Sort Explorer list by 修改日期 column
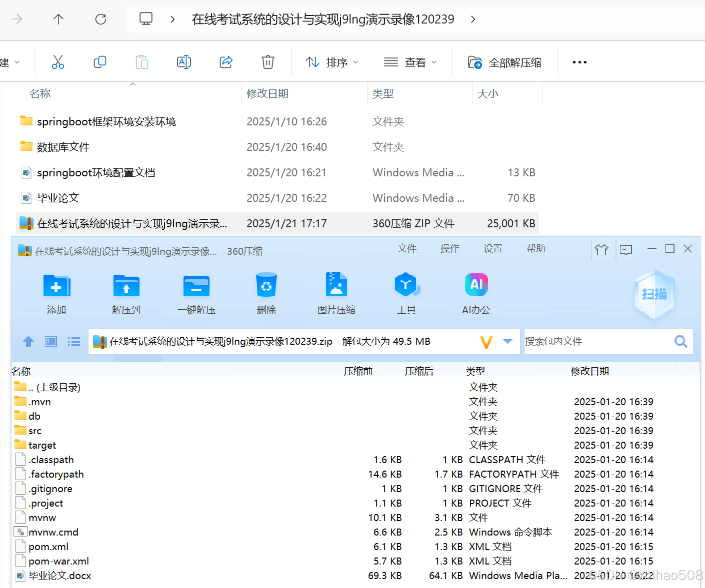Viewport: 705px width, 588px height. pos(267,94)
